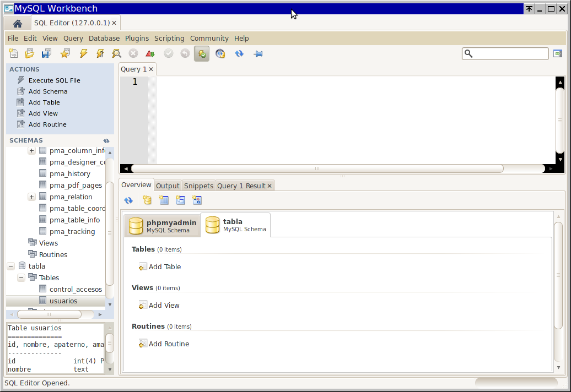Viewport: 571px width, 392px height.
Task: Run EXPLAIN on the current query
Action: coord(116,53)
